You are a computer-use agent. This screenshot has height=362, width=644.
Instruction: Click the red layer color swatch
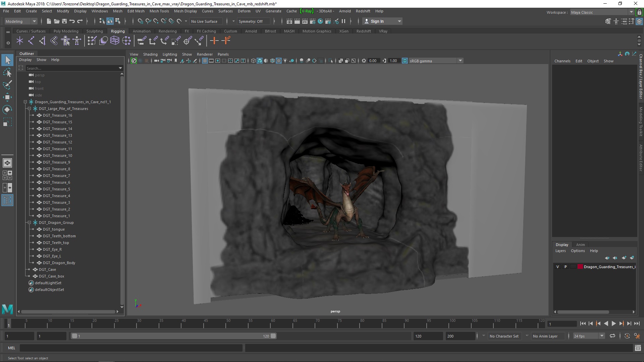coord(580,267)
